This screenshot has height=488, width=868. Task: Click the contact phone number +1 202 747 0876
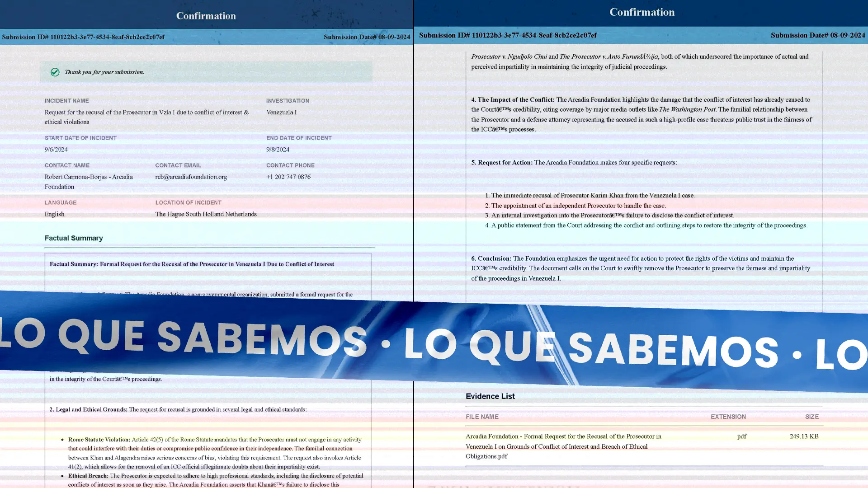(288, 177)
